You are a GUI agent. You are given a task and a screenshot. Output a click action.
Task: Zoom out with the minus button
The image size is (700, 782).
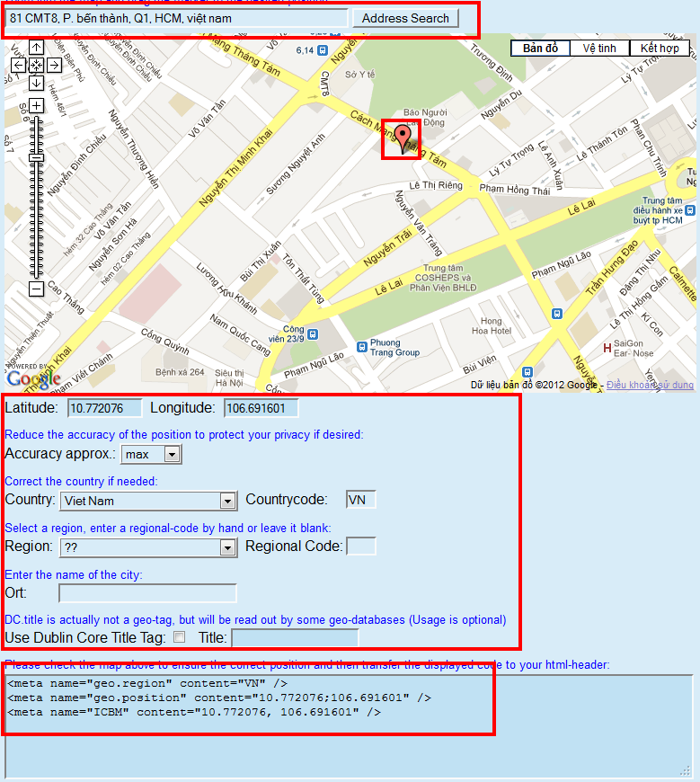(x=36, y=289)
